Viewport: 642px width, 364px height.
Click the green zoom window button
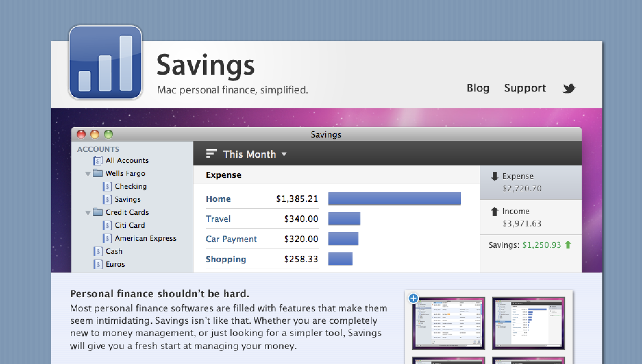click(x=108, y=134)
